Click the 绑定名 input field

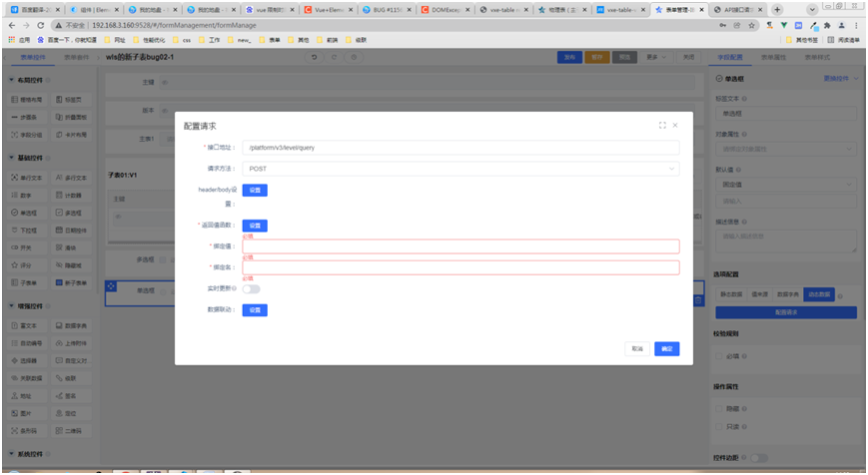460,267
